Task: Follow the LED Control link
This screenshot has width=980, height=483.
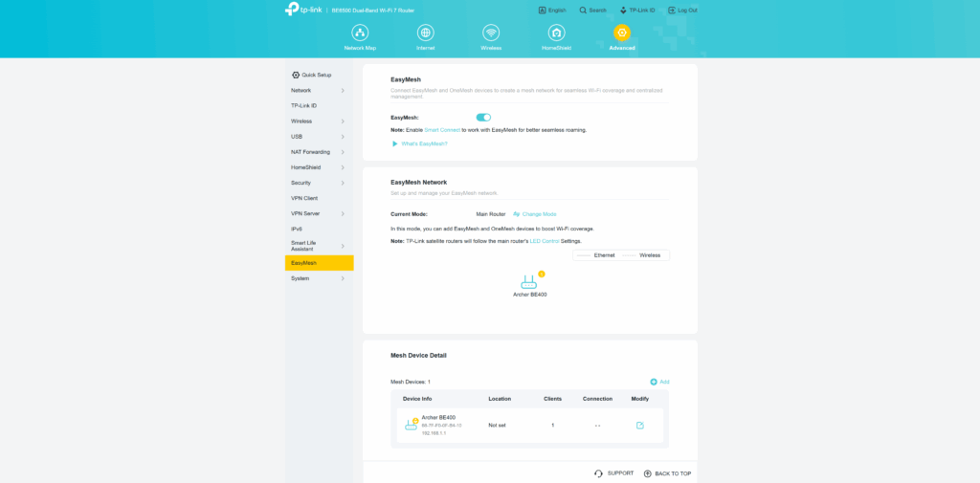Action: coord(545,241)
